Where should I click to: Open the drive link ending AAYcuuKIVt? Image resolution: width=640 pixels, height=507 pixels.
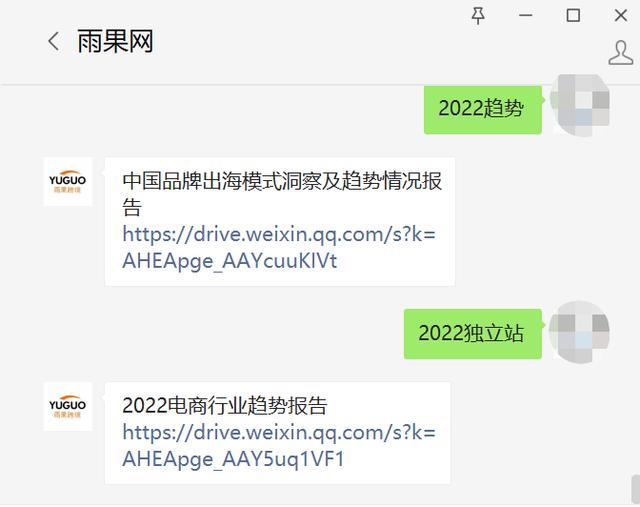point(279,247)
